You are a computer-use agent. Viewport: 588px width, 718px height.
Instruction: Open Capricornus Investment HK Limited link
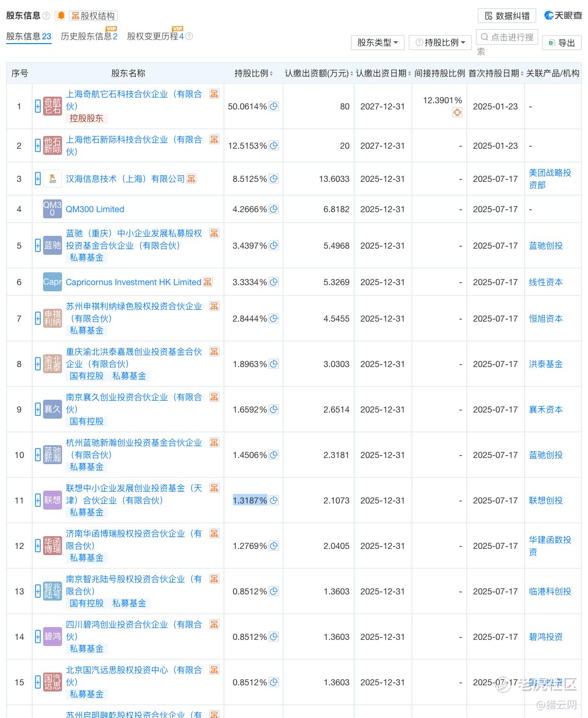pyautogui.click(x=134, y=282)
